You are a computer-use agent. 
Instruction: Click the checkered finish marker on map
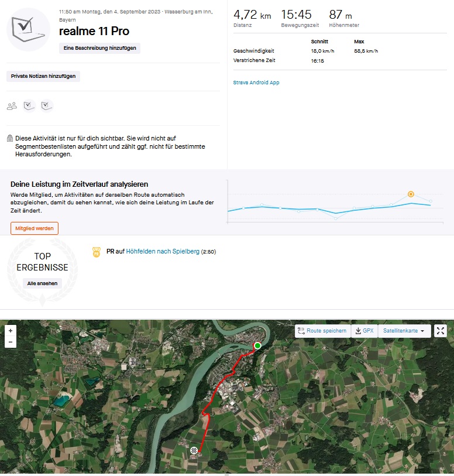coord(194,450)
